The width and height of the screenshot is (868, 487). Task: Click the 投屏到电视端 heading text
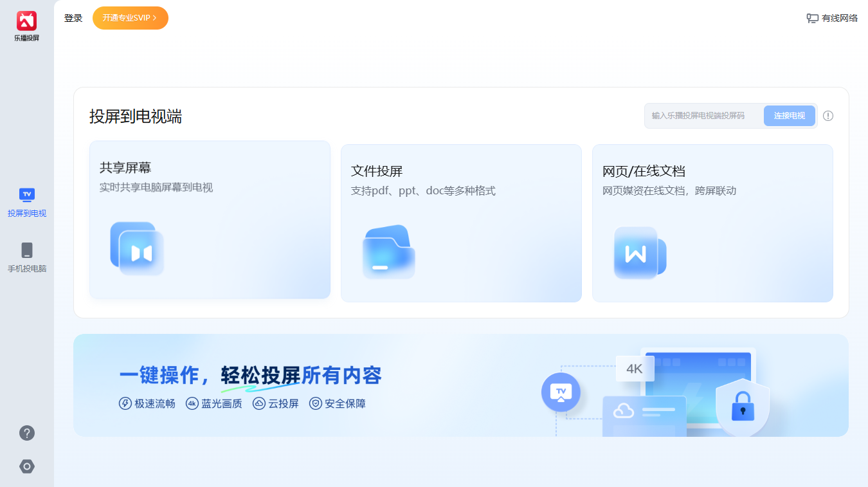pos(136,116)
